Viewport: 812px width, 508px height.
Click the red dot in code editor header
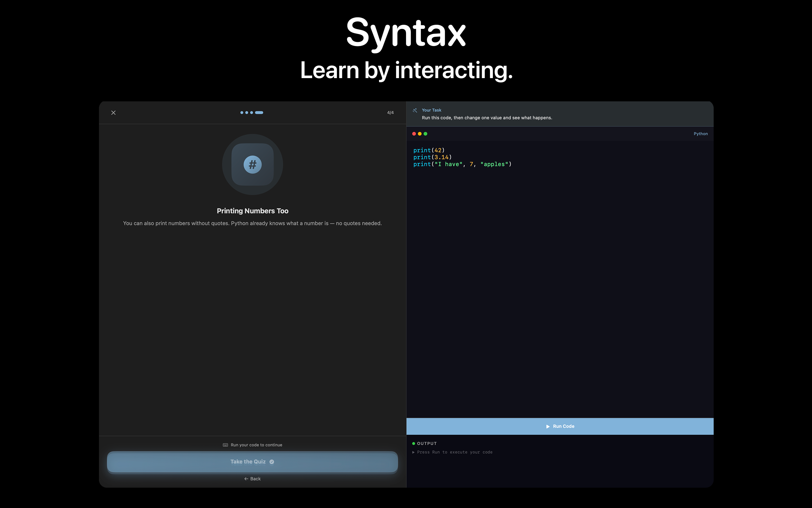(x=414, y=134)
